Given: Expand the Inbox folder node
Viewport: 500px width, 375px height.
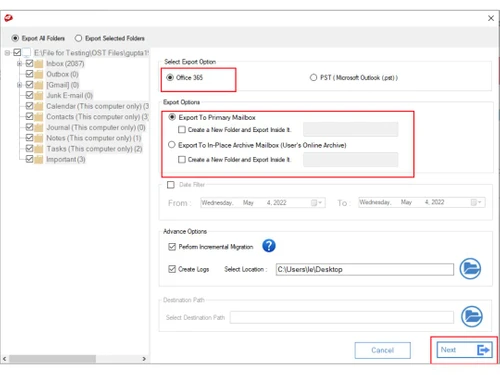Looking at the screenshot, I should [x=19, y=63].
